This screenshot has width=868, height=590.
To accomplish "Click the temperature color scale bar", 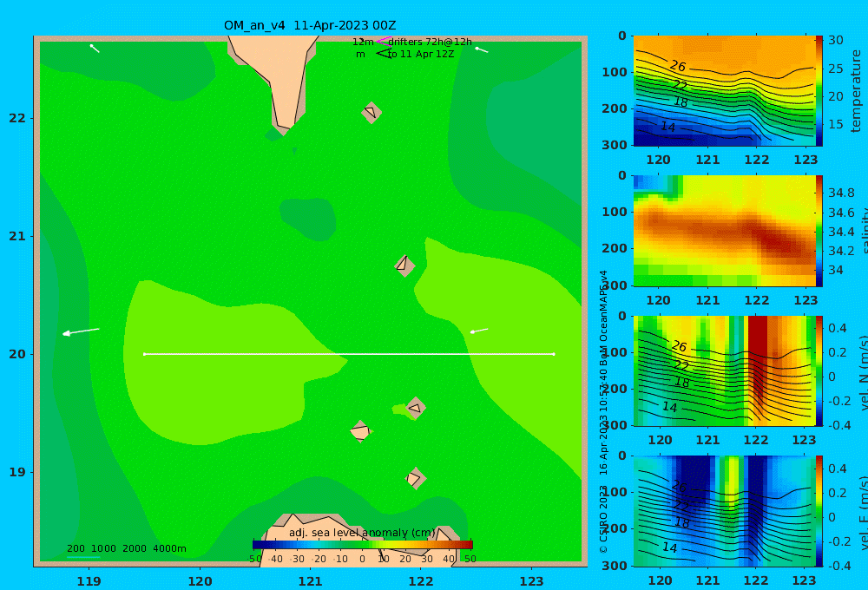I will (819, 91).
